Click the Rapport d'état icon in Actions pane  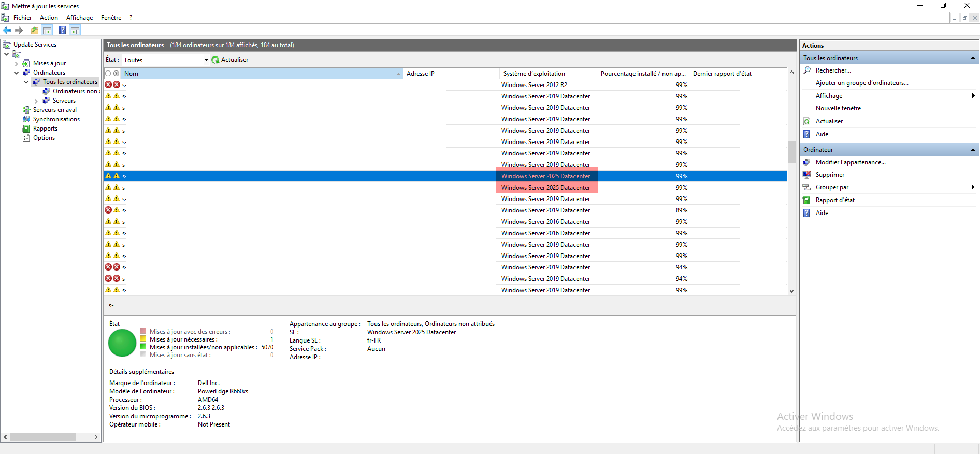click(806, 200)
